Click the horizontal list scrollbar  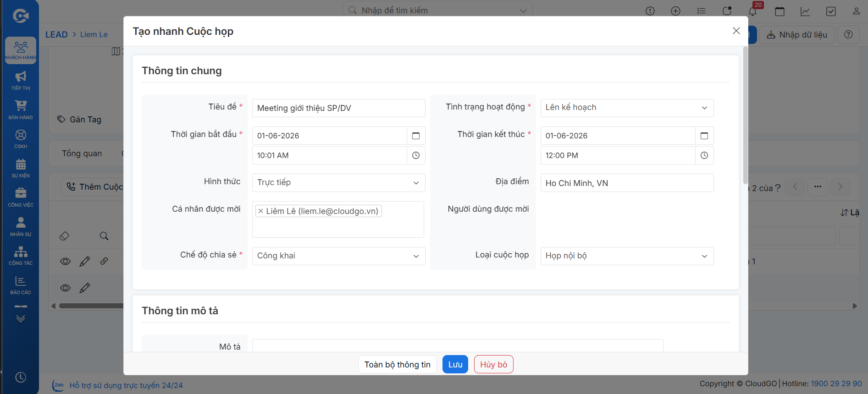91,306
